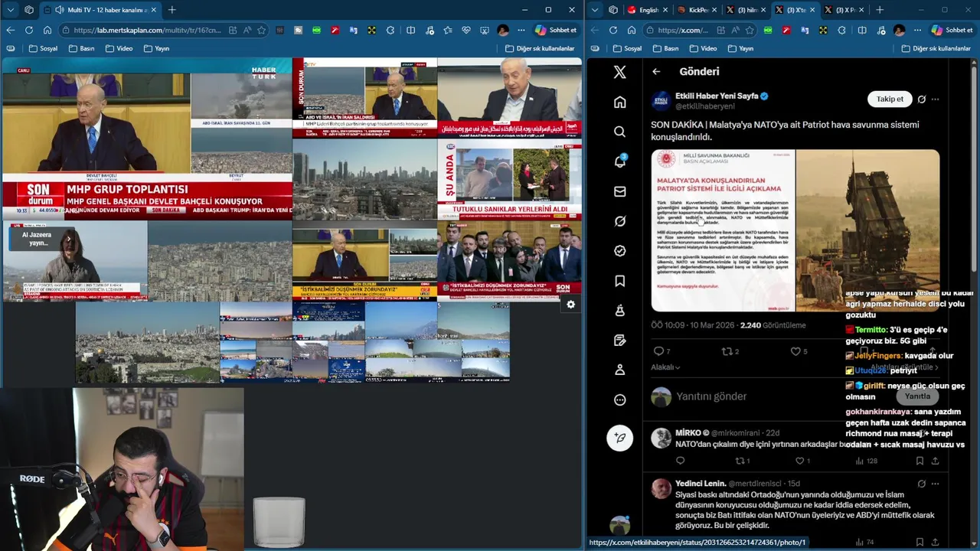Open Etkili Haber Yeni Sayfa profile name
The image size is (980, 551).
click(x=717, y=96)
